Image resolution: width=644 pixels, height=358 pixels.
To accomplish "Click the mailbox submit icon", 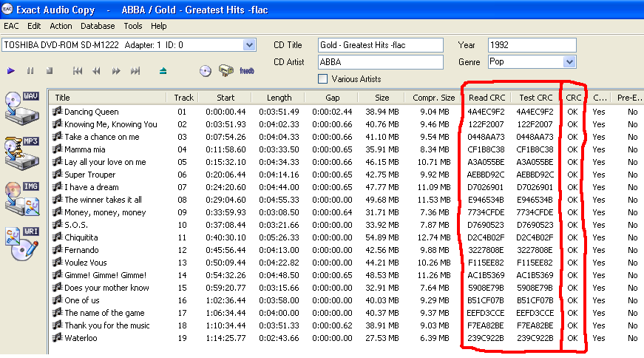I will [x=226, y=71].
